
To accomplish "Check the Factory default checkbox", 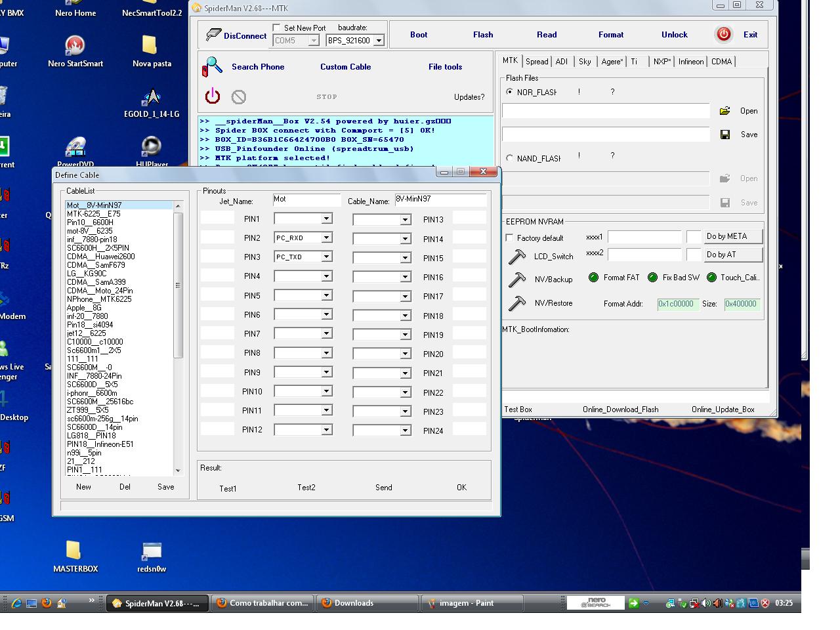I will [x=510, y=238].
